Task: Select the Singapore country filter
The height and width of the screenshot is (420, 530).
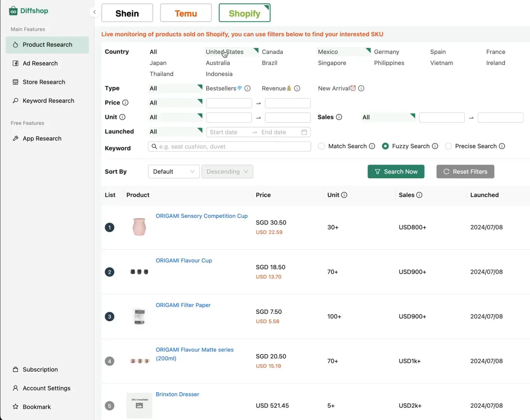Action: click(332, 63)
